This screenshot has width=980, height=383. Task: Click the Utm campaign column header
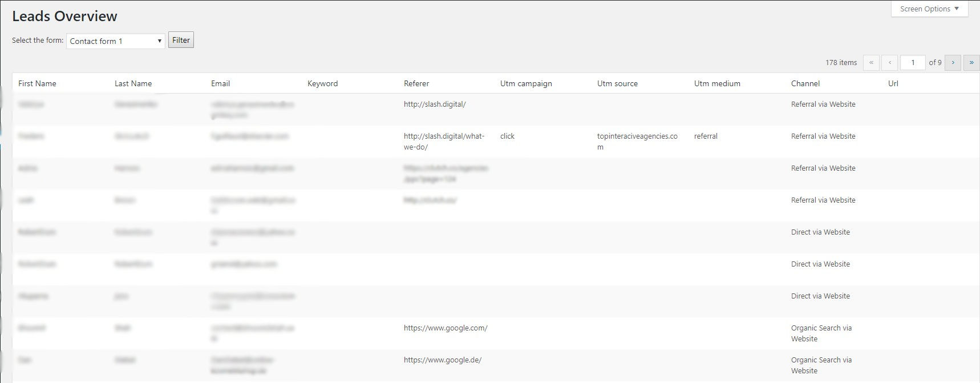point(526,83)
